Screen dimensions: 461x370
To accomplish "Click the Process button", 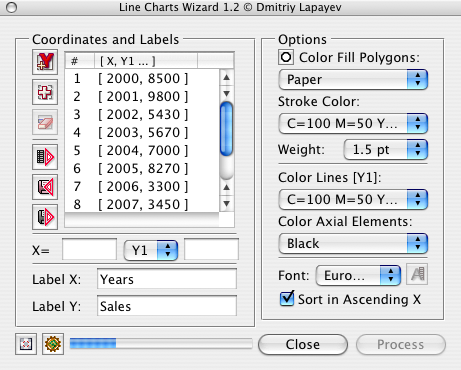I will 401,345.
